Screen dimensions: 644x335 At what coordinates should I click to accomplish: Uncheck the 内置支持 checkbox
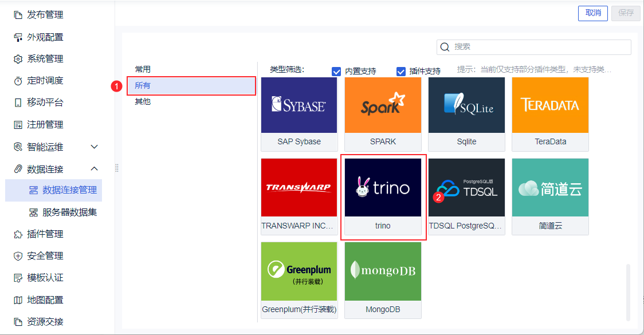[336, 72]
